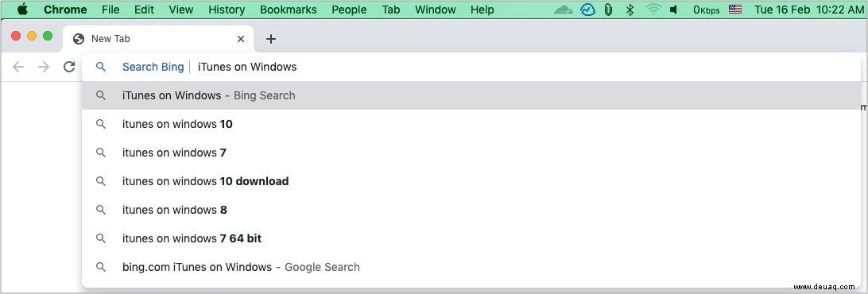Viewport: 868px width, 294px height.
Task: Open the Wi-Fi status menu
Action: point(653,10)
